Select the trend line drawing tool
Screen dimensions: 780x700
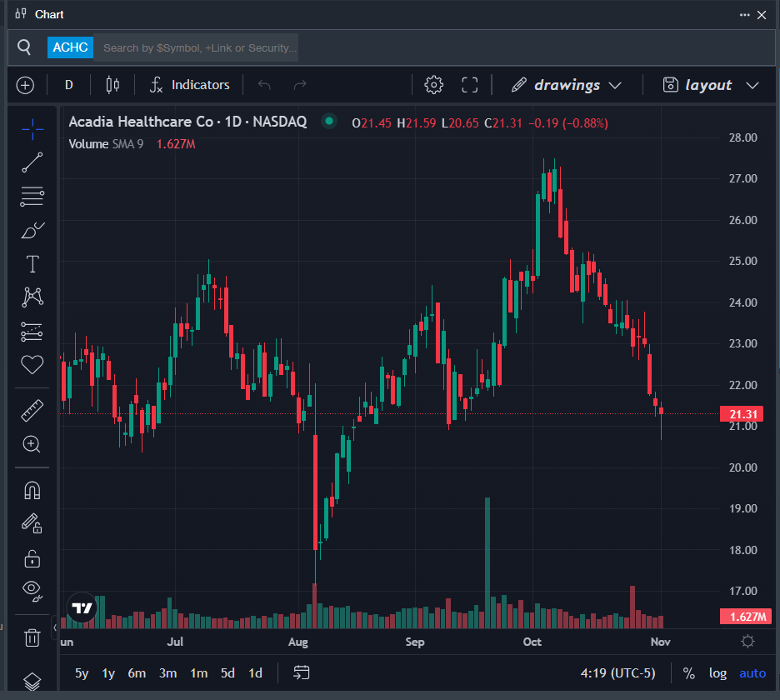(32, 162)
